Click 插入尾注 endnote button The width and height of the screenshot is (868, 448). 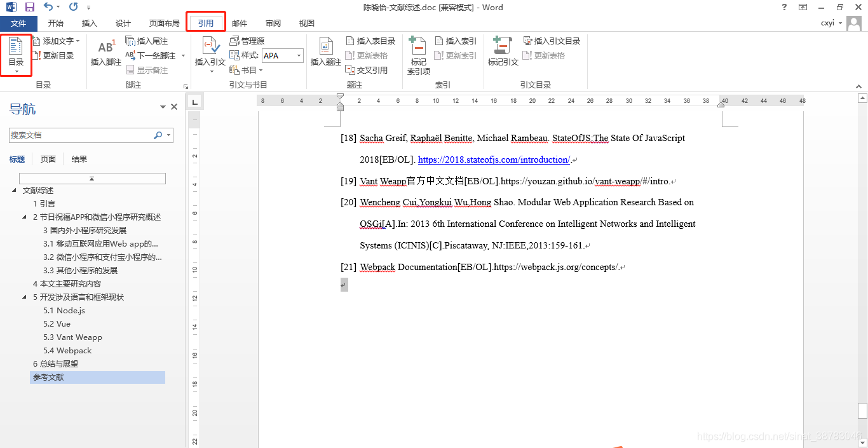click(147, 41)
